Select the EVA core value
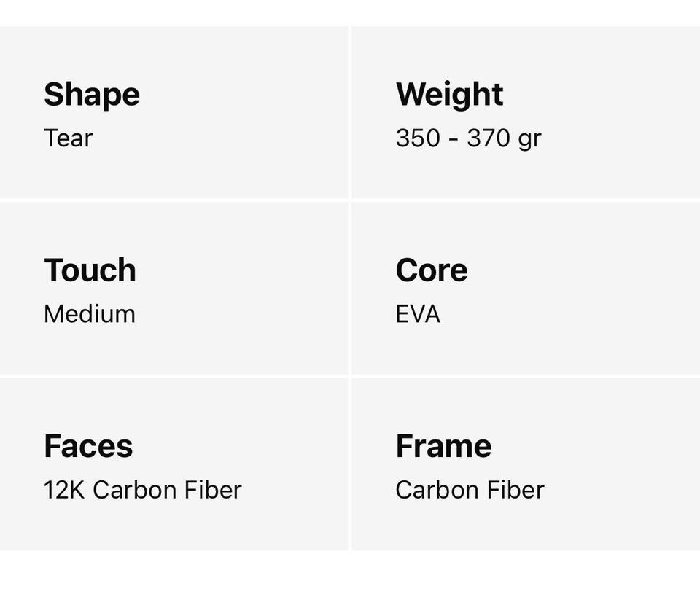 [418, 314]
